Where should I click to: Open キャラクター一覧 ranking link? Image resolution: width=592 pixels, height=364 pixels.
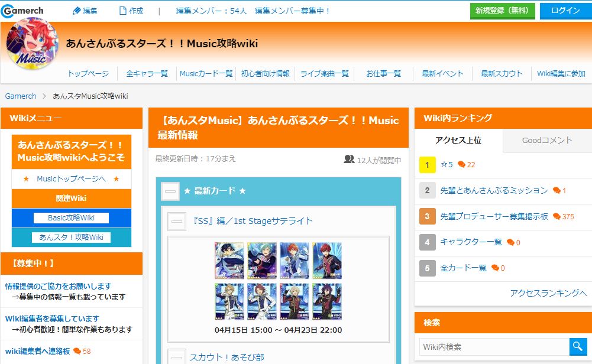pos(471,242)
